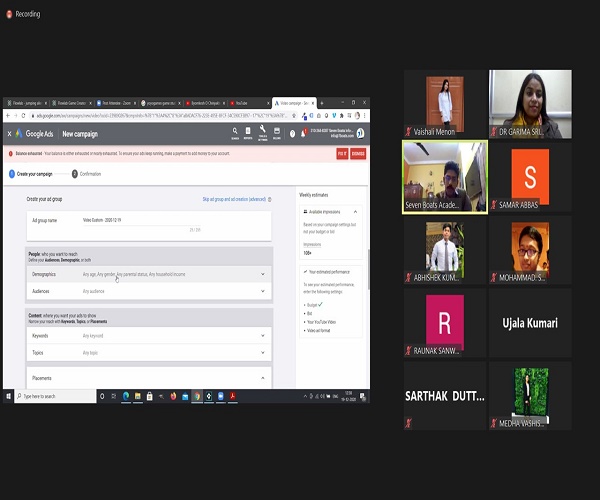
Task: Click the browser back arrow
Action: (8, 115)
